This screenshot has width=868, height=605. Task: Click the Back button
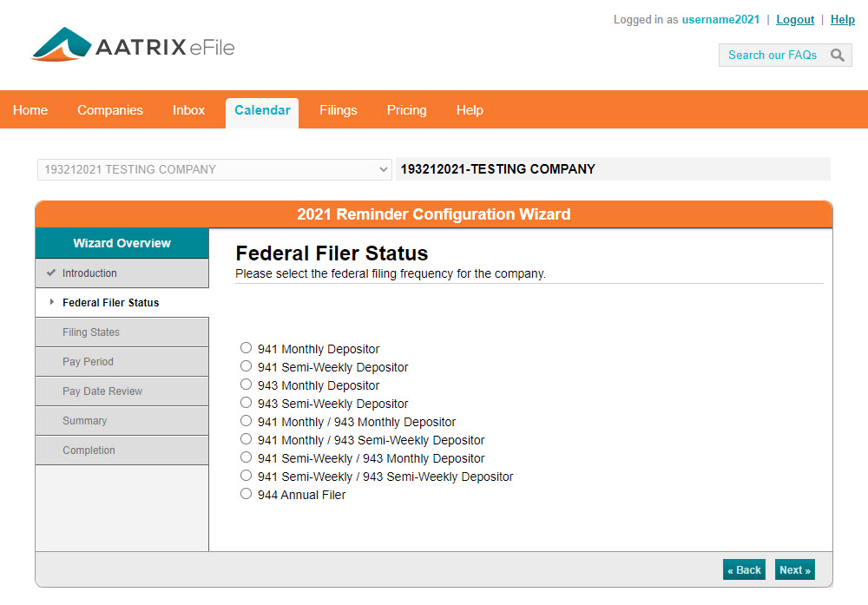[x=744, y=570]
